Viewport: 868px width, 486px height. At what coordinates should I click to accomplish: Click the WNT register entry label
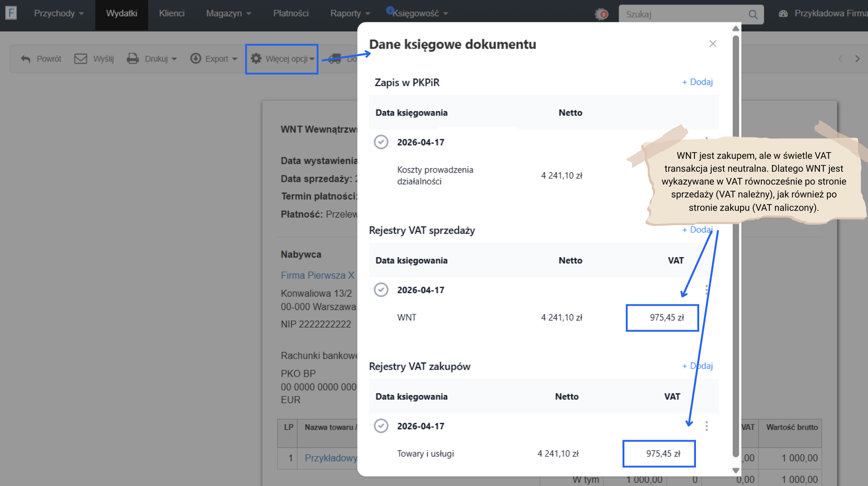click(x=407, y=318)
